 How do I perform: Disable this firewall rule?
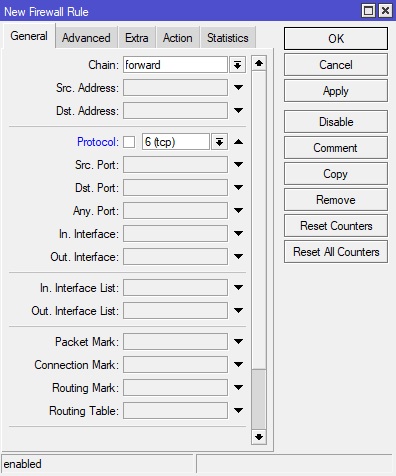pyautogui.click(x=336, y=122)
